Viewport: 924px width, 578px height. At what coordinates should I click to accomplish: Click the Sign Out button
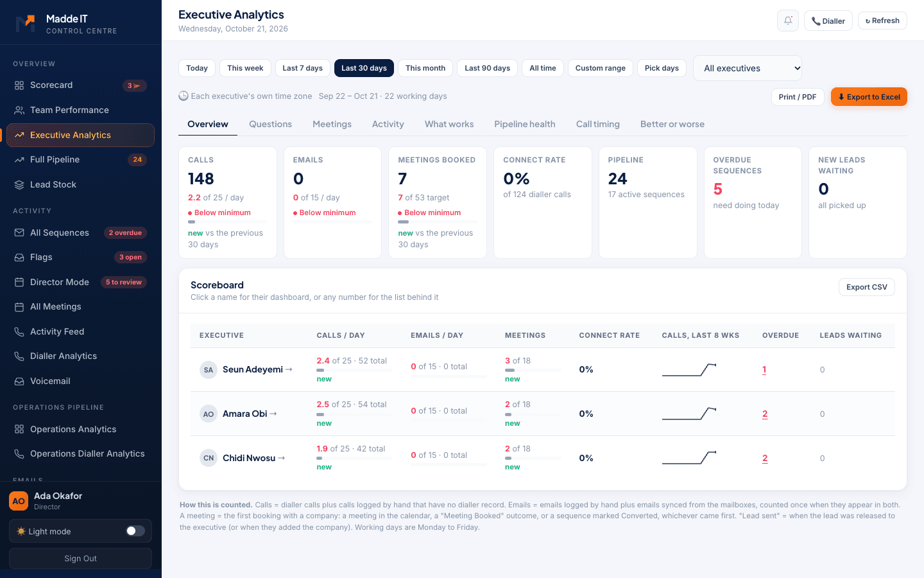[x=80, y=559]
